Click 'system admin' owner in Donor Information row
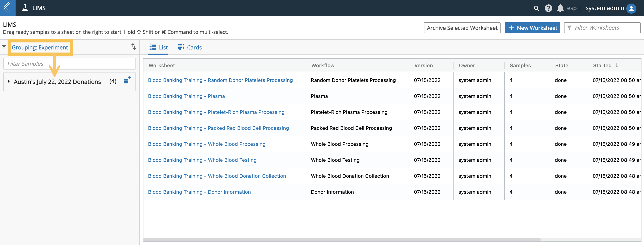Viewport: 644px width, 245px height. 474,192
